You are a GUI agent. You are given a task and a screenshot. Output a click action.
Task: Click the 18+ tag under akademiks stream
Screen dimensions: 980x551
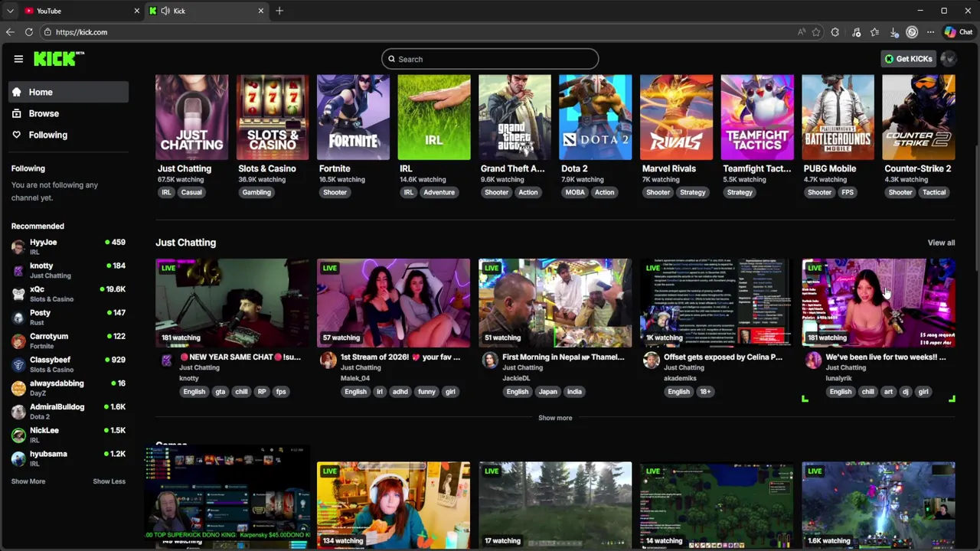tap(705, 391)
